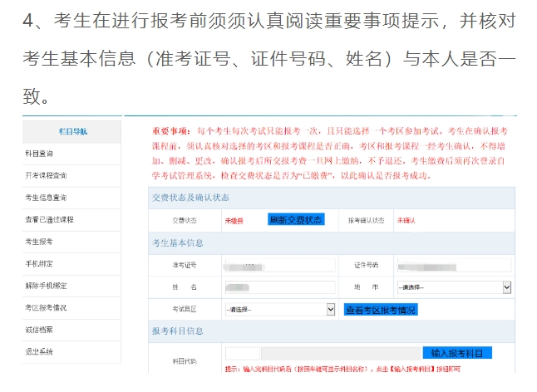Click the 准考证号 input field
The image size is (537, 392).
click(x=279, y=265)
